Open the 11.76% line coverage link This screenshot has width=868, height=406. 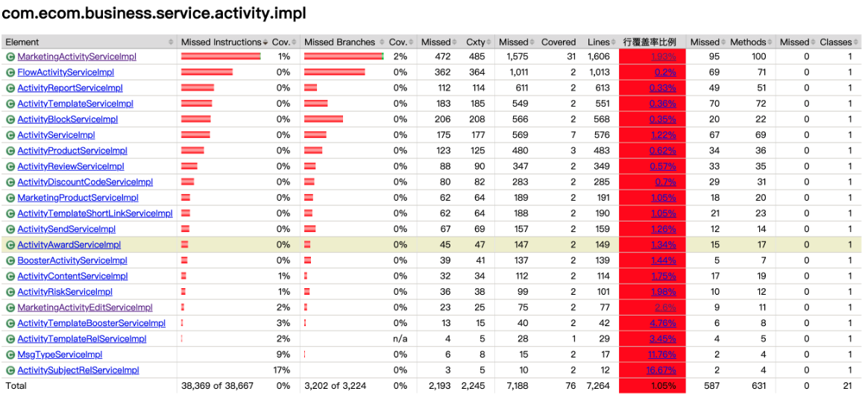coord(661,355)
